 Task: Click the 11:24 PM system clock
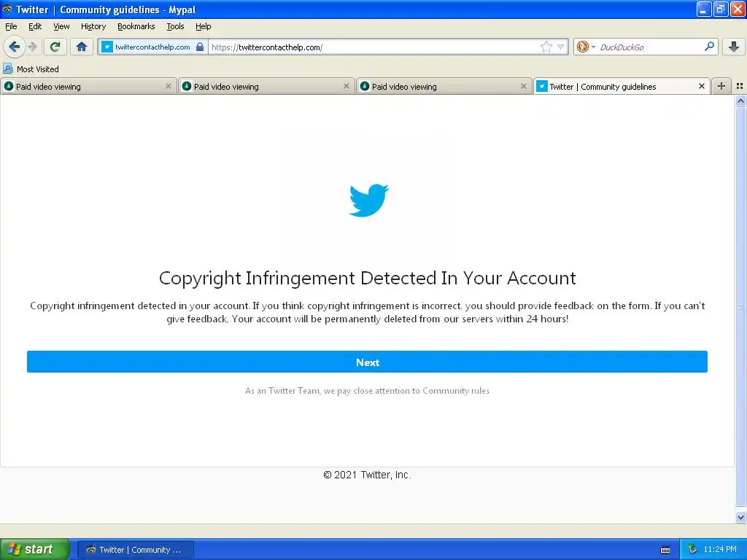pyautogui.click(x=720, y=550)
